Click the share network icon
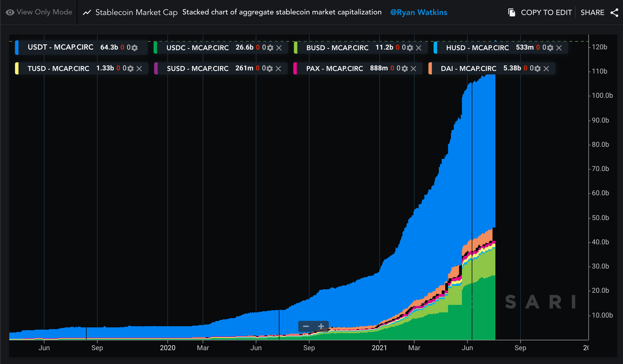 click(x=614, y=13)
